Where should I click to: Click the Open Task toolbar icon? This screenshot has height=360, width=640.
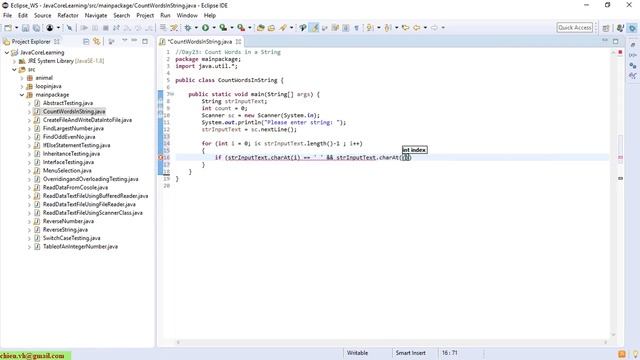[271, 28]
